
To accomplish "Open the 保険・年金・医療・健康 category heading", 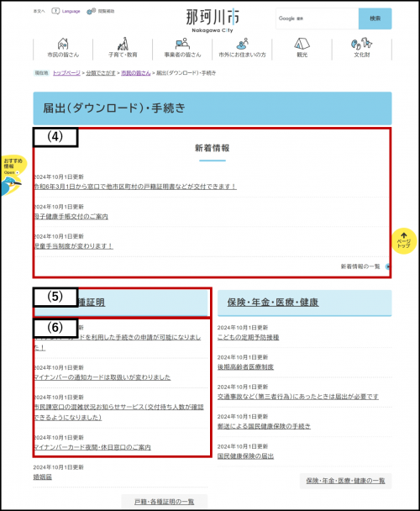I will tap(273, 303).
